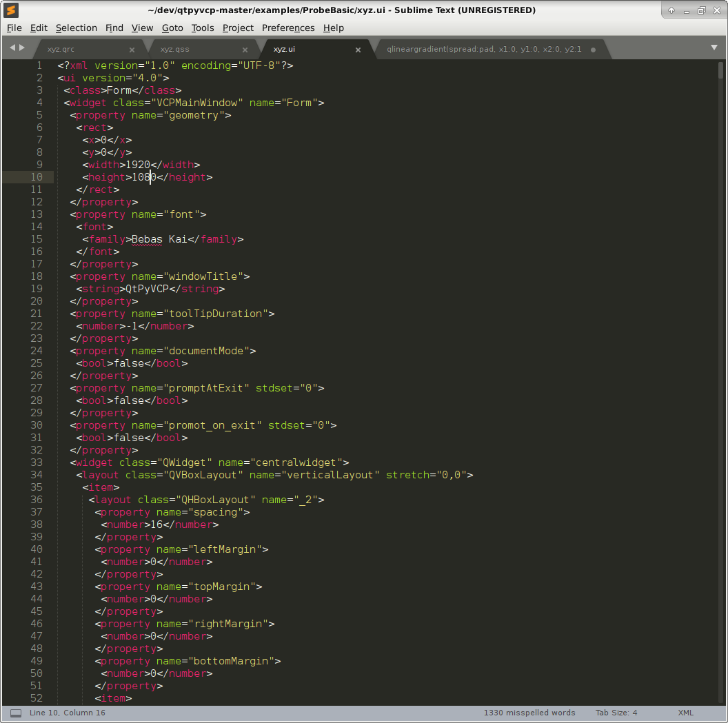
Task: Go to the next tab with right arrow
Action: pyautogui.click(x=22, y=48)
